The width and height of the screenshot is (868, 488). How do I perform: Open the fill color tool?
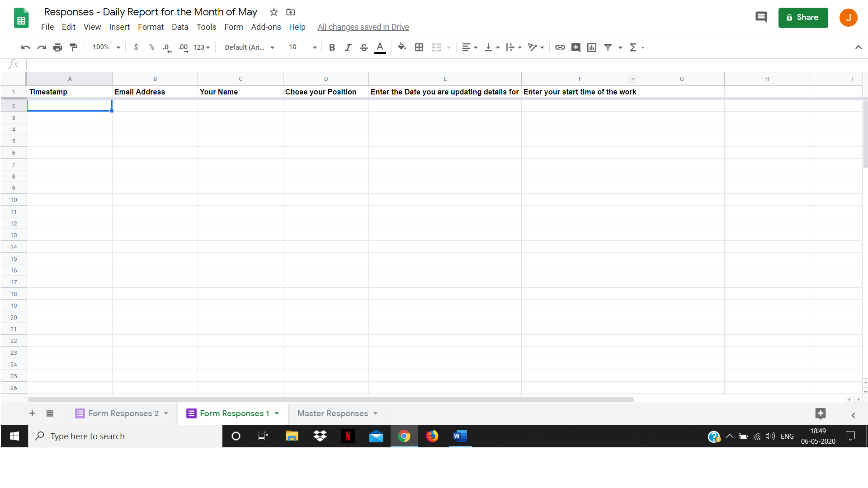[402, 47]
